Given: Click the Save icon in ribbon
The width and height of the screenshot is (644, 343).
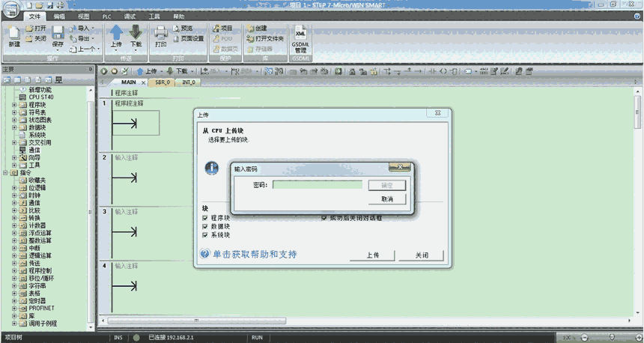Looking at the screenshot, I should click(58, 33).
